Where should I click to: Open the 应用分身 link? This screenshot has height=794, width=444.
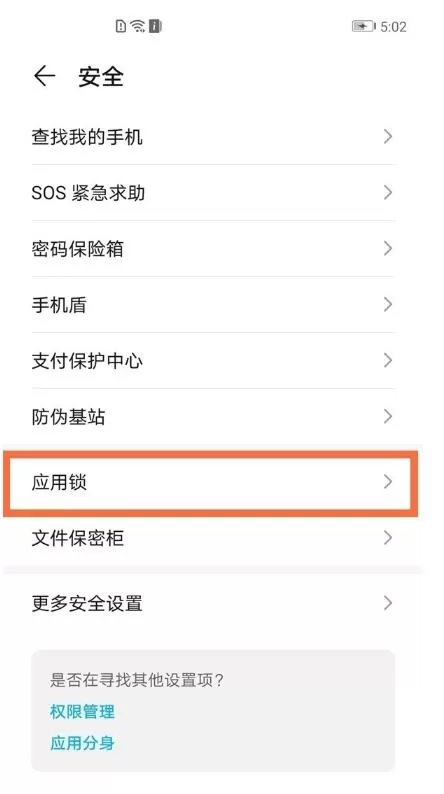pos(82,743)
